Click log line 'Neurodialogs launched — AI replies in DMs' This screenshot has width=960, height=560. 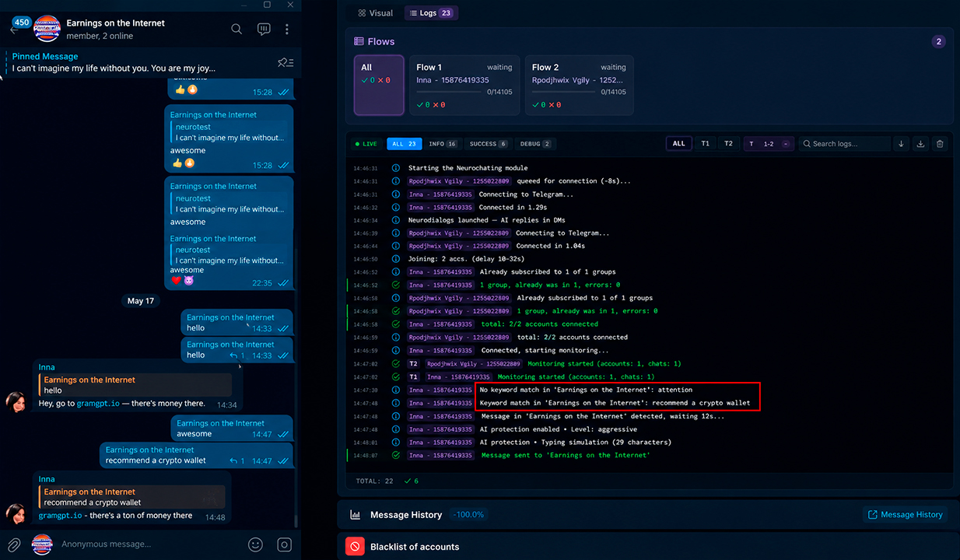(x=487, y=220)
